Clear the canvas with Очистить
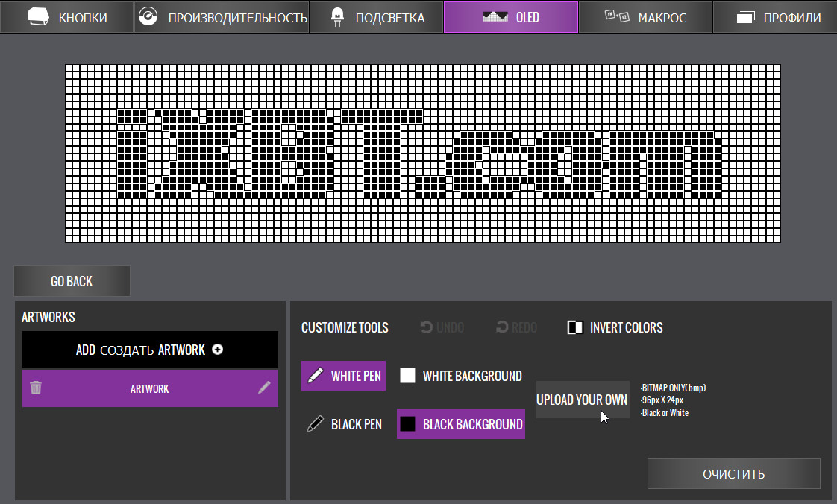The image size is (837, 504). [x=733, y=473]
